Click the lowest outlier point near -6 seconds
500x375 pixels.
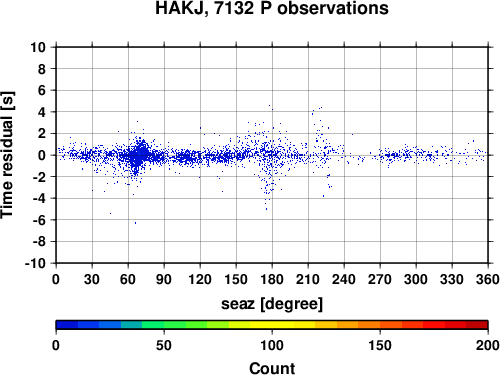tap(135, 223)
